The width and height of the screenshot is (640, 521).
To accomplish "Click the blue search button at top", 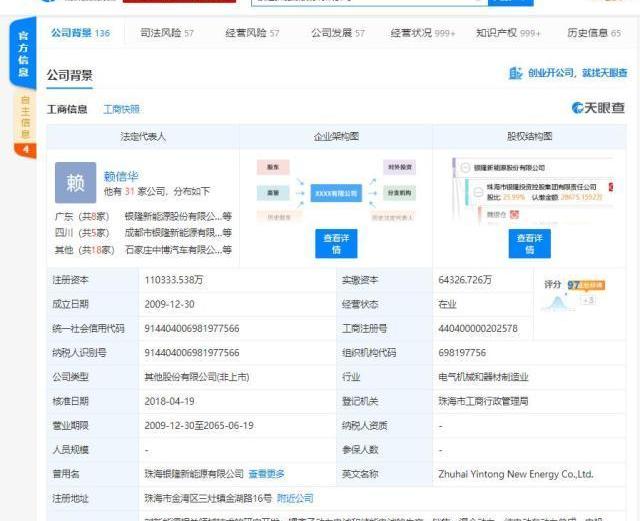I will (511, 2).
